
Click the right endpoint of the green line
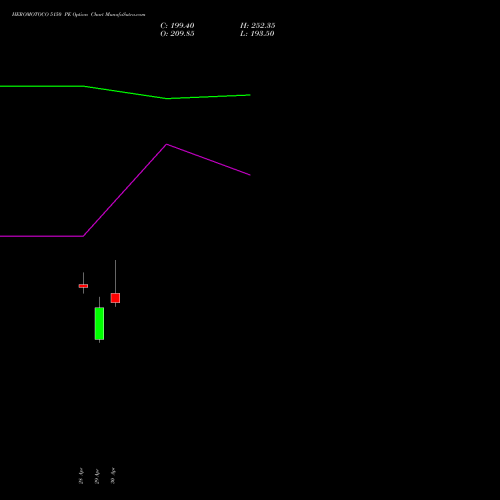pyautogui.click(x=250, y=95)
